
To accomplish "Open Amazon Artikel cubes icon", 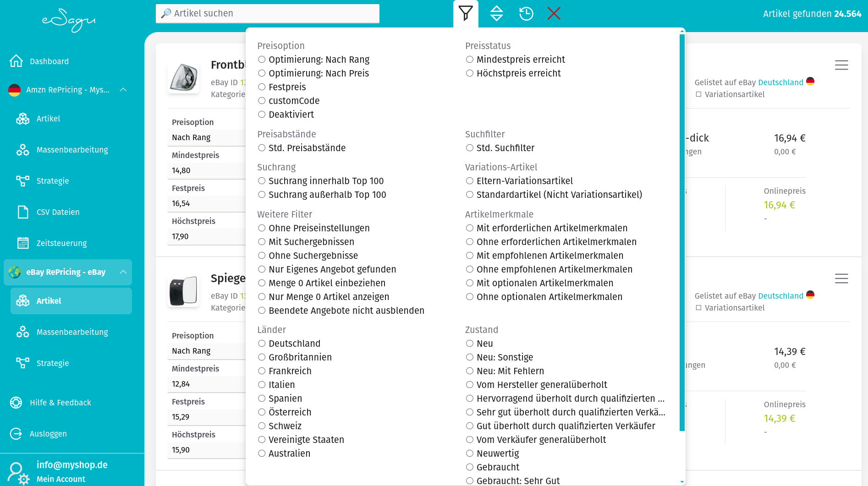I will pos(23,119).
